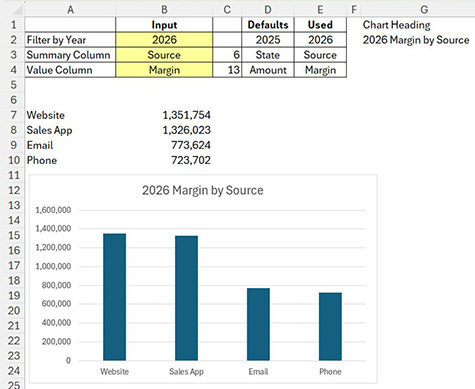The width and height of the screenshot is (475, 389).
Task: Select the column E header
Action: tap(320, 10)
